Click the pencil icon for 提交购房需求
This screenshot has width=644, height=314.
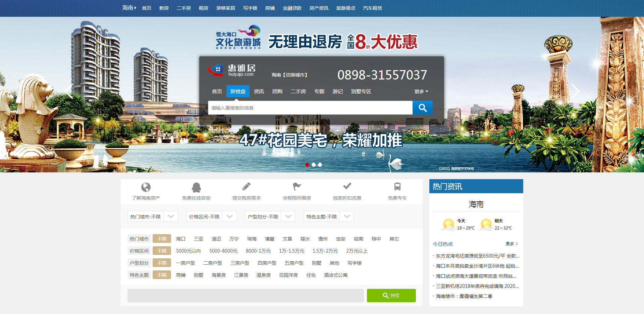tap(246, 186)
